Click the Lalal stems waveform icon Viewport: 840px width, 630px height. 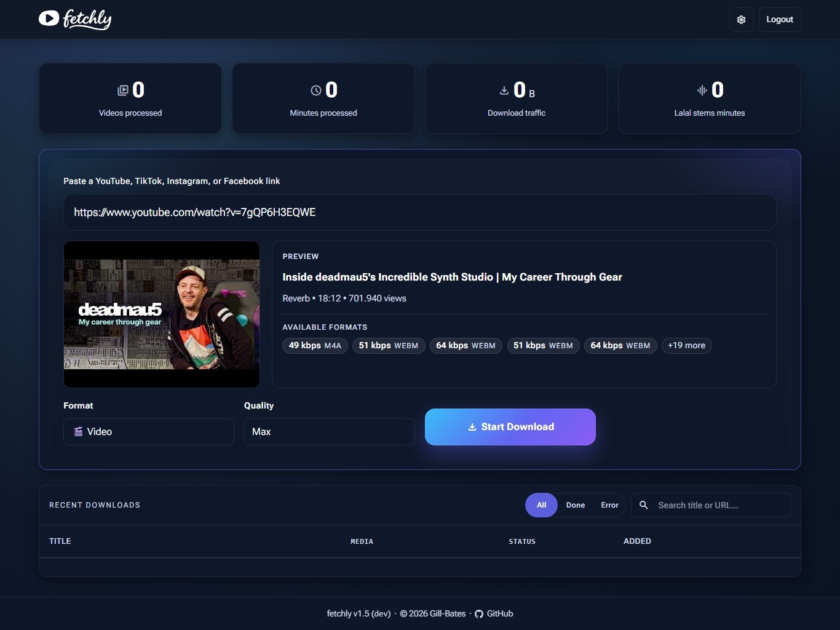point(702,90)
